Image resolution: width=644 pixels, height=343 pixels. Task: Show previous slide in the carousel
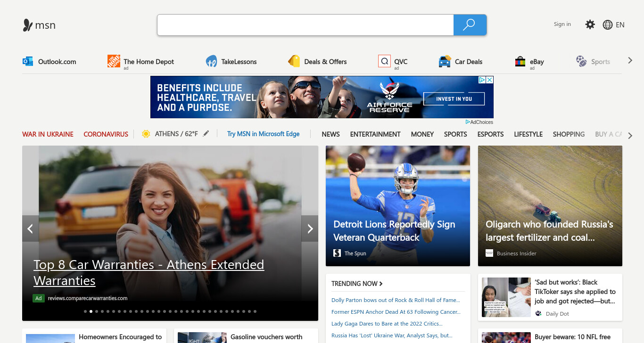(x=30, y=229)
